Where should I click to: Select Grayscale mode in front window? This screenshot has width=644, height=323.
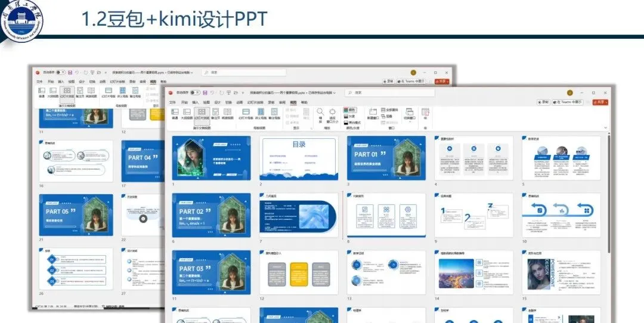(x=349, y=117)
